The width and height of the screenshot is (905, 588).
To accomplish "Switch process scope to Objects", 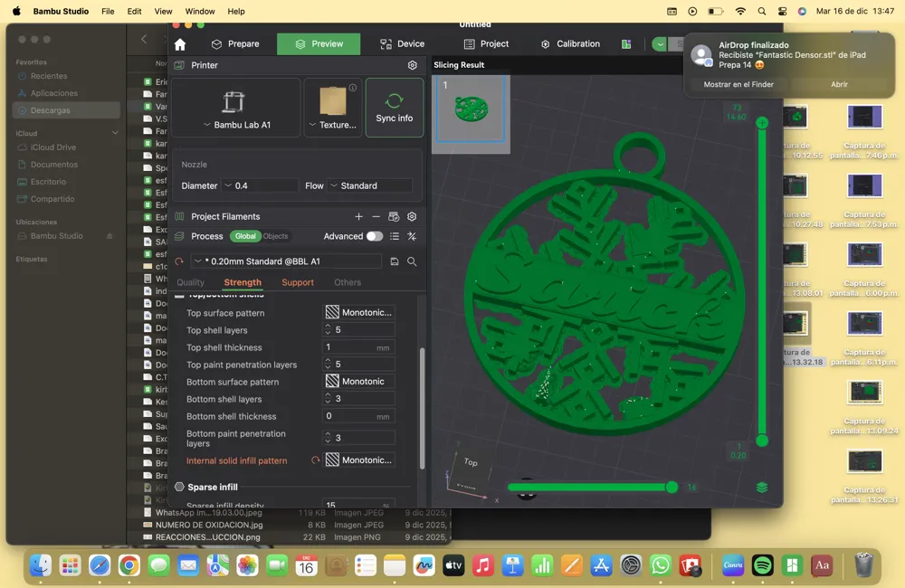I will click(275, 236).
